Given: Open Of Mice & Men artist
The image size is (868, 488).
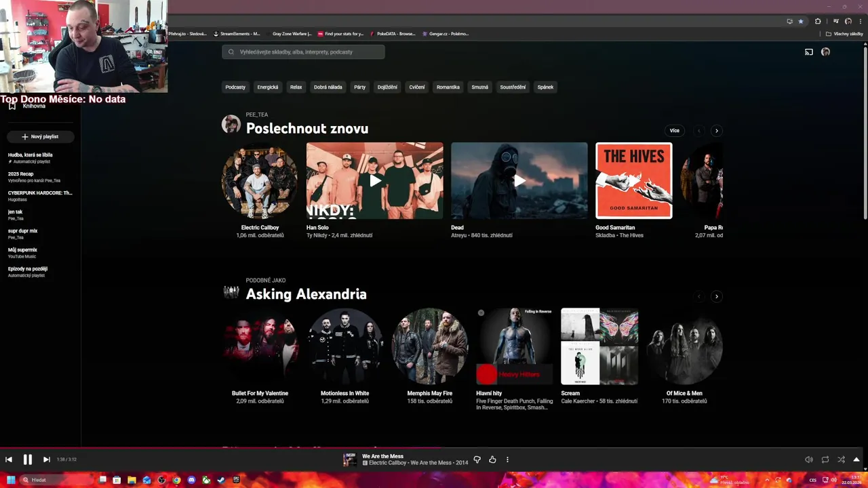Looking at the screenshot, I should click(684, 346).
